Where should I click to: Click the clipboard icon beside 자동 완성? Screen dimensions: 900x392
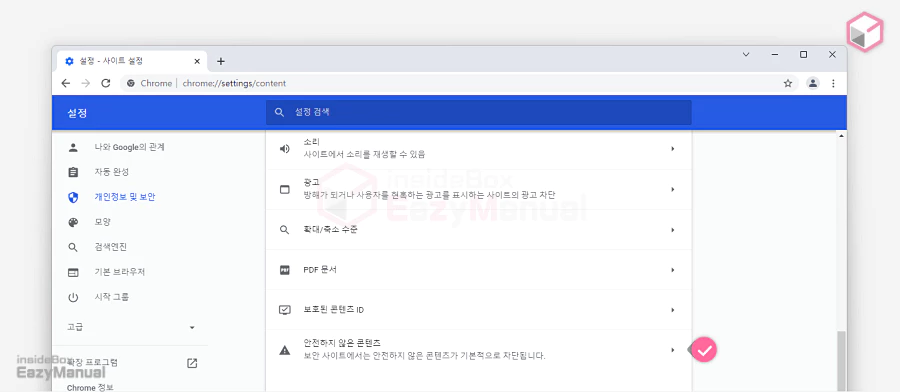point(73,172)
